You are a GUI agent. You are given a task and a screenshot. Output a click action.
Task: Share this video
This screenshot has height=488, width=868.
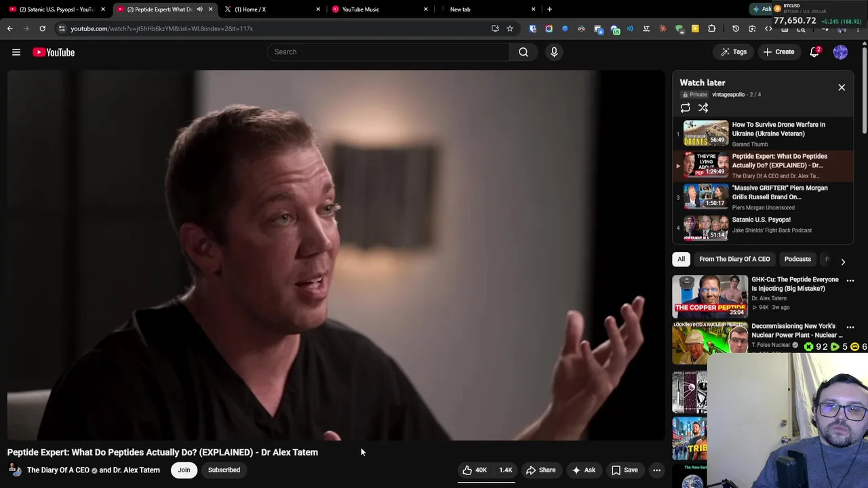540,470
